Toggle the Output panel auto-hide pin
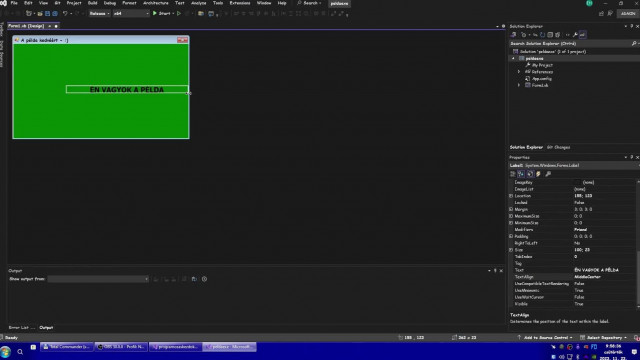Image resolution: width=640 pixels, height=360 pixels. (495, 271)
